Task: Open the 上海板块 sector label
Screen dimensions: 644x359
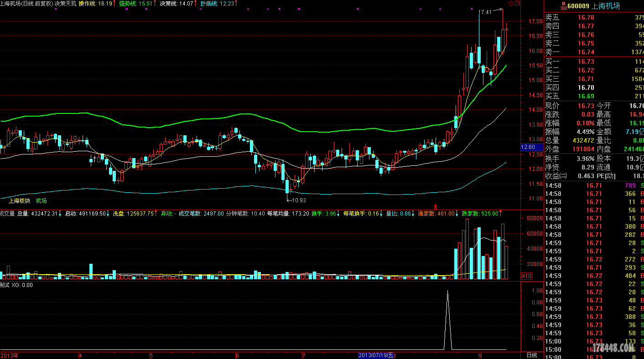Action: coord(20,200)
